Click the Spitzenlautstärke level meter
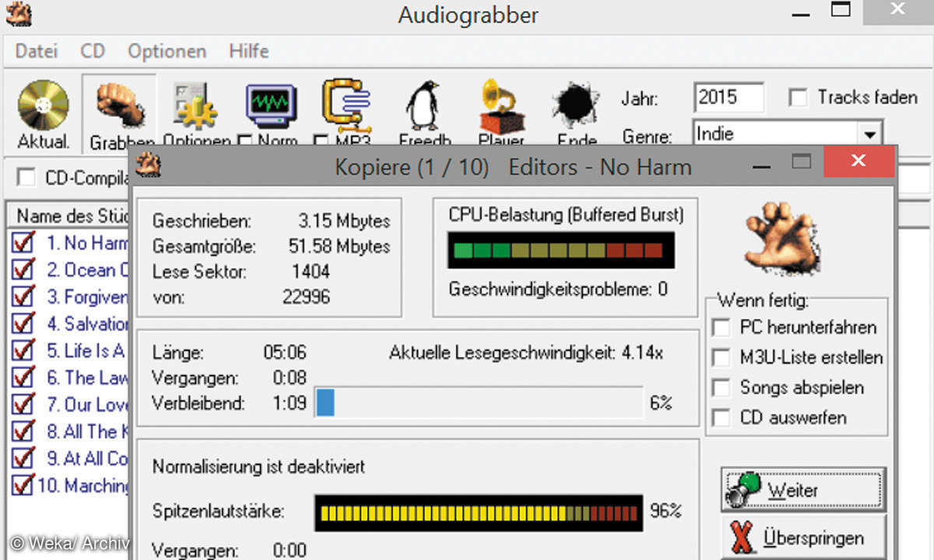 (479, 513)
